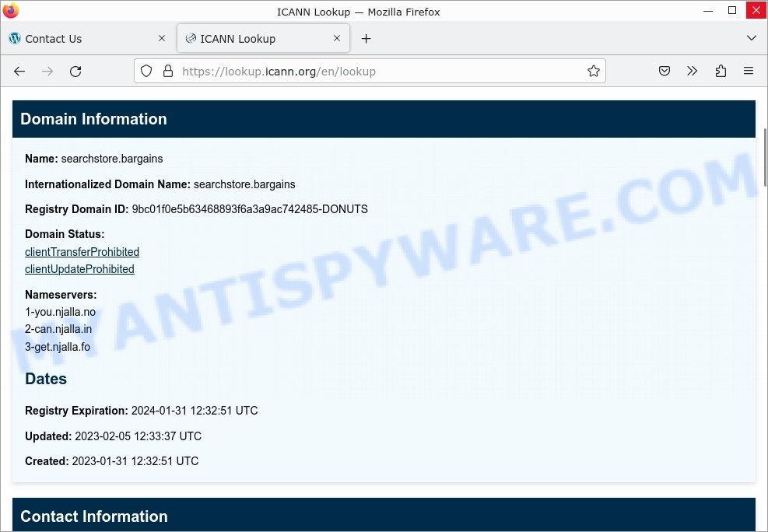Select Registry Expiration date value
The width and height of the screenshot is (768, 532).
click(195, 411)
